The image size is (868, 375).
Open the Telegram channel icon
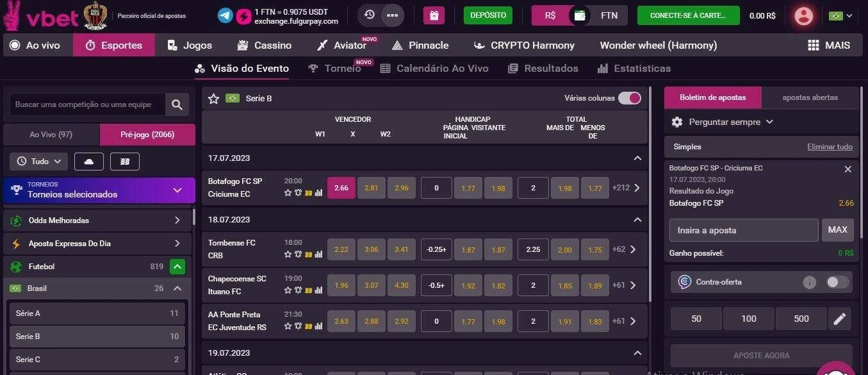pos(225,15)
